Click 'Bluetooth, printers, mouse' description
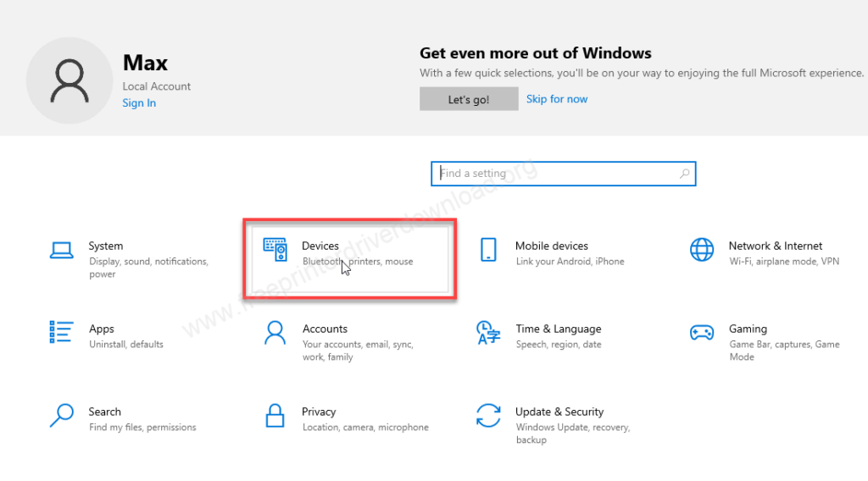This screenshot has height=481, width=868. pyautogui.click(x=358, y=261)
